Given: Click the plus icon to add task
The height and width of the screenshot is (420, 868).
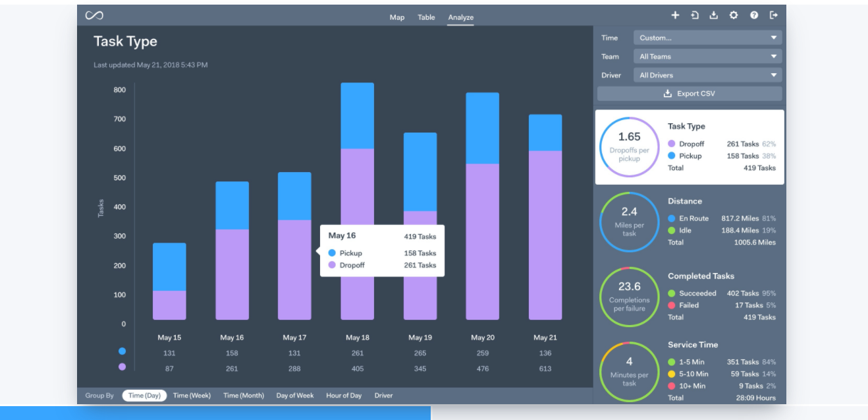Looking at the screenshot, I should 675,16.
